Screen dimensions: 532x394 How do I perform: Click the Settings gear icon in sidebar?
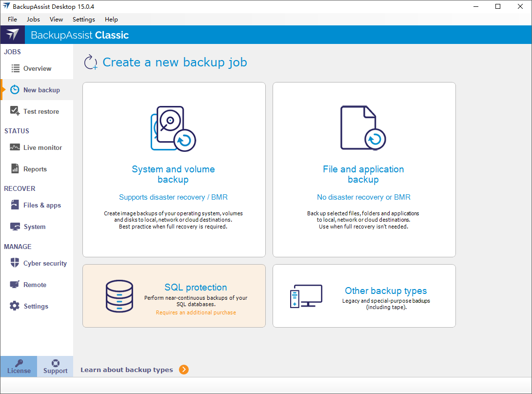tap(15, 306)
